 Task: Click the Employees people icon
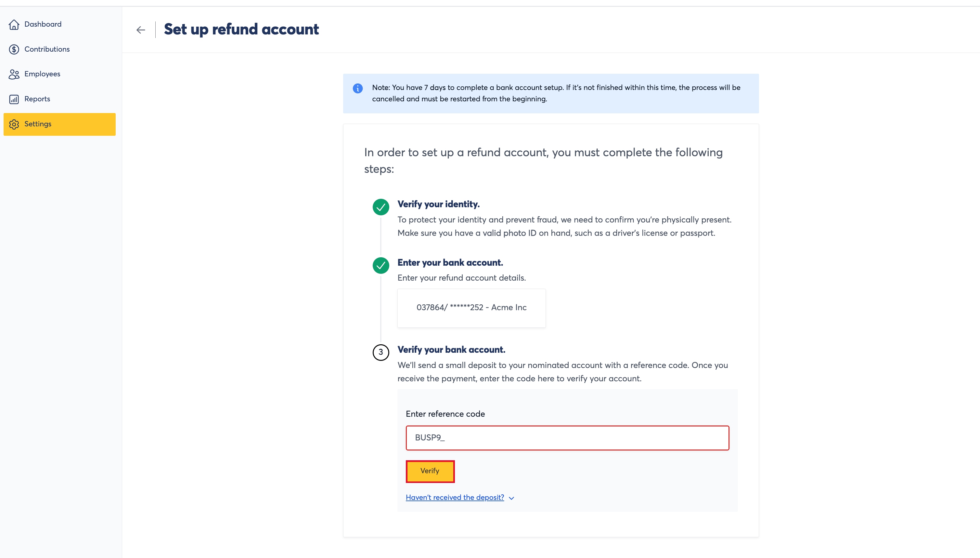click(14, 74)
